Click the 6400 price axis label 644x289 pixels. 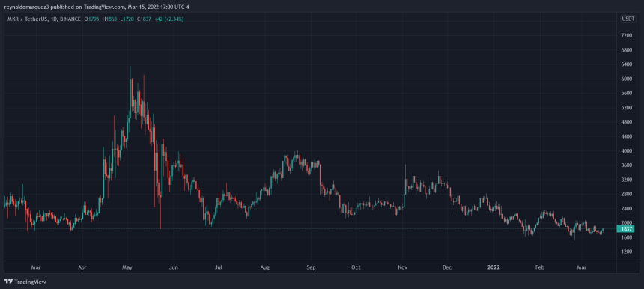[626, 64]
